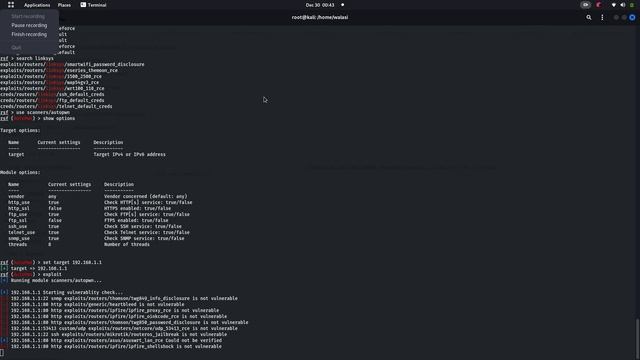The image size is (640, 360).
Task: Click the volume speaker tray icon
Action: (623, 5)
